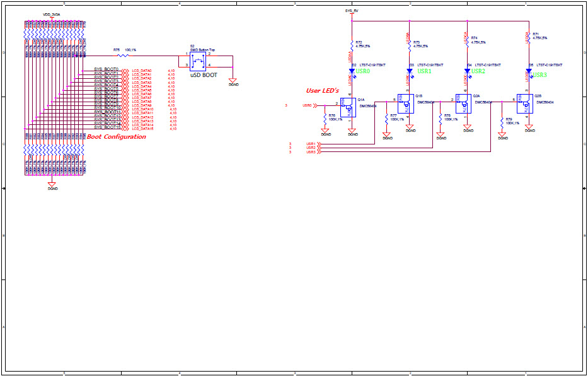Click LED D3 beside USR1 label

(x=409, y=71)
